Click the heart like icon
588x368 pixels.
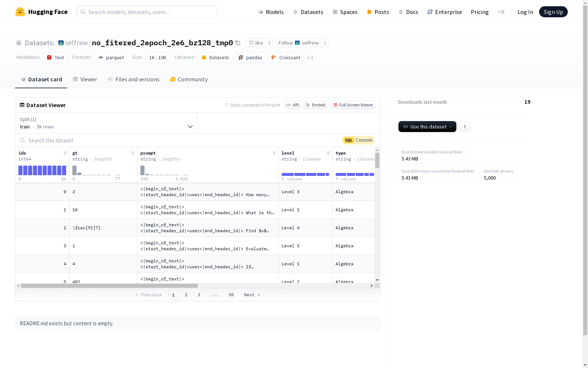pos(251,43)
